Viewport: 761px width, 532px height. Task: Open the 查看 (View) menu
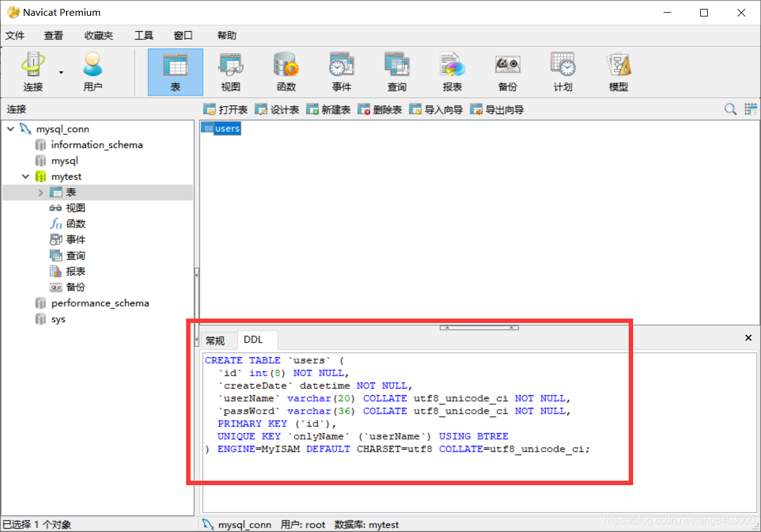click(x=54, y=35)
